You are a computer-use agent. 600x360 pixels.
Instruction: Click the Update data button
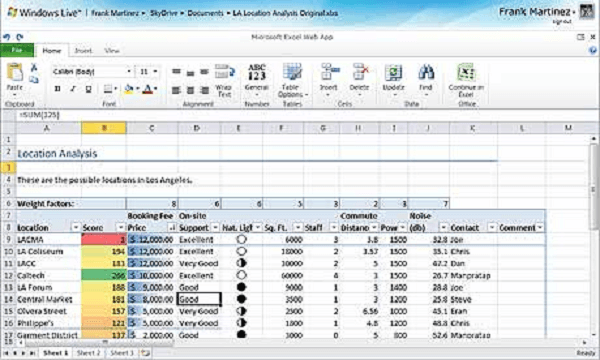[393, 80]
